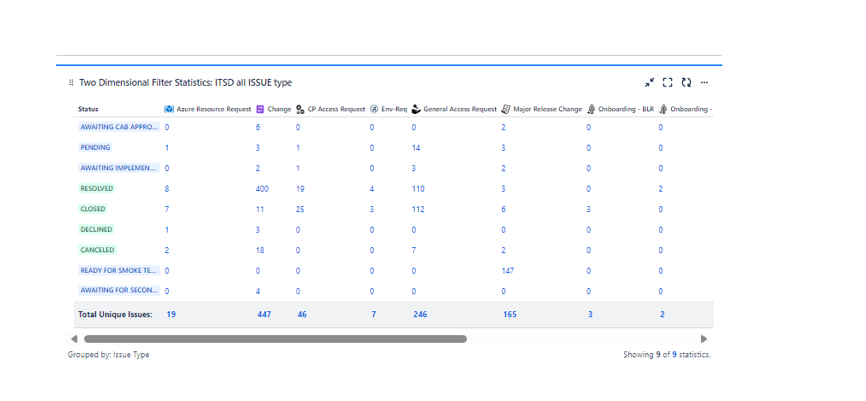Click the gadget drag handle icon

pyautogui.click(x=71, y=83)
